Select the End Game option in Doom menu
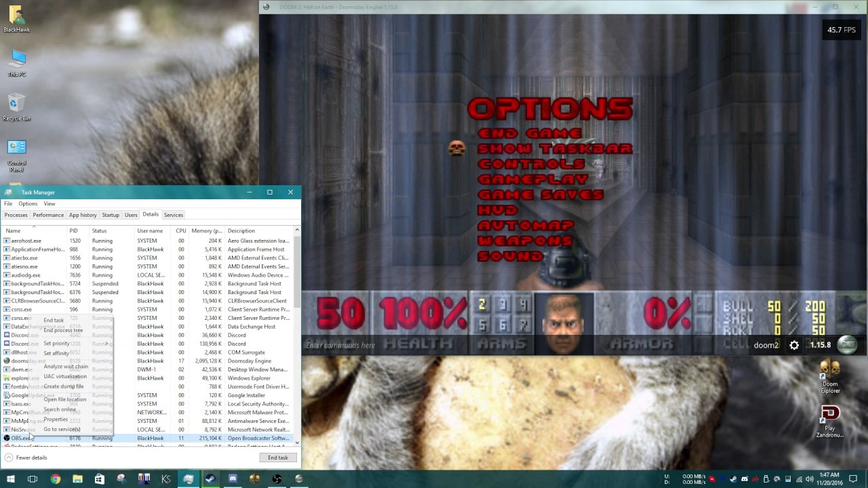868x488 pixels. point(529,133)
